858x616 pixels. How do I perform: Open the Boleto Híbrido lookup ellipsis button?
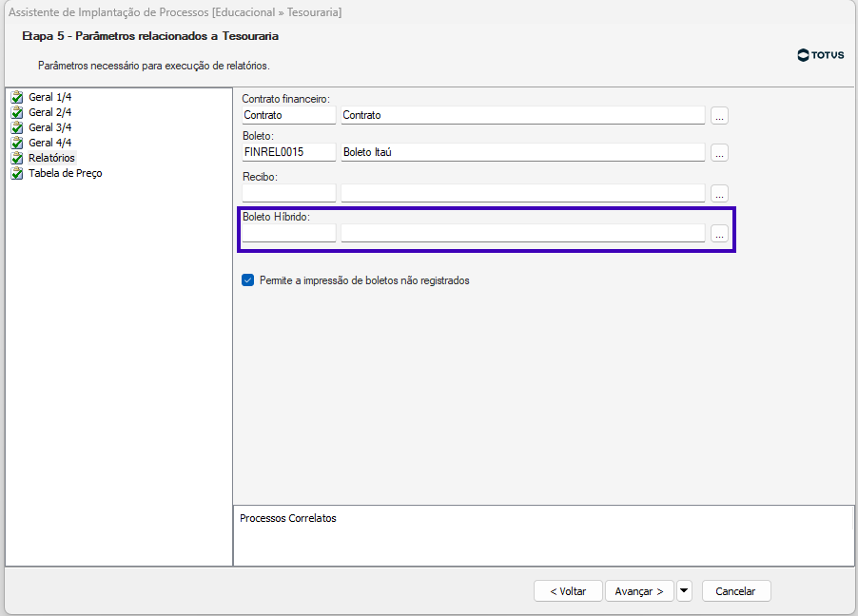coord(719,234)
